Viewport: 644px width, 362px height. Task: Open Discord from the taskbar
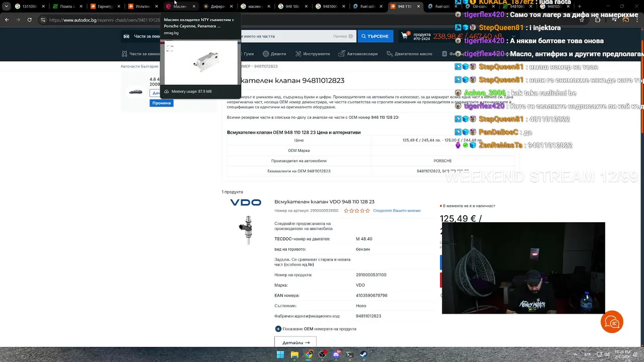[336, 354]
